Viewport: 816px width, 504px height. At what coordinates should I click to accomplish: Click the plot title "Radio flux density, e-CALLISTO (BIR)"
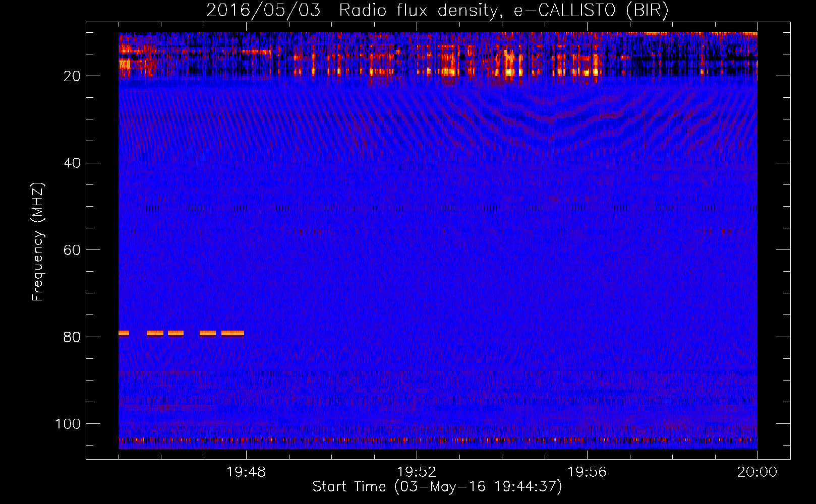(x=504, y=11)
